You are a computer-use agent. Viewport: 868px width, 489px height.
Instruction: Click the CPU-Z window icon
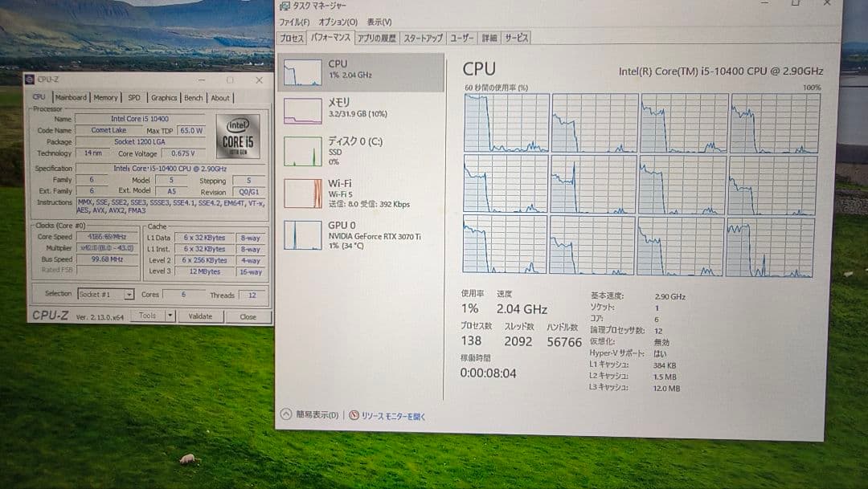(29, 80)
